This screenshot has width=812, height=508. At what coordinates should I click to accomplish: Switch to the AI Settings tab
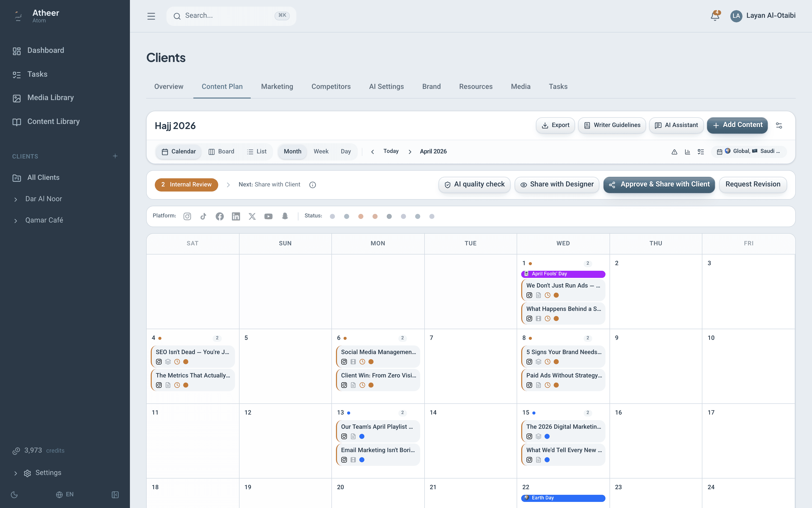386,87
